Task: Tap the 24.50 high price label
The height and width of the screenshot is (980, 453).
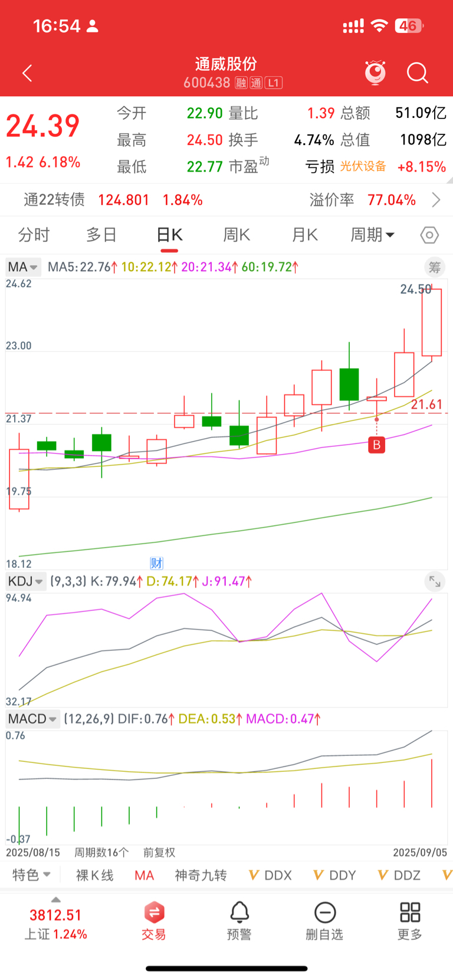Action: tap(416, 289)
